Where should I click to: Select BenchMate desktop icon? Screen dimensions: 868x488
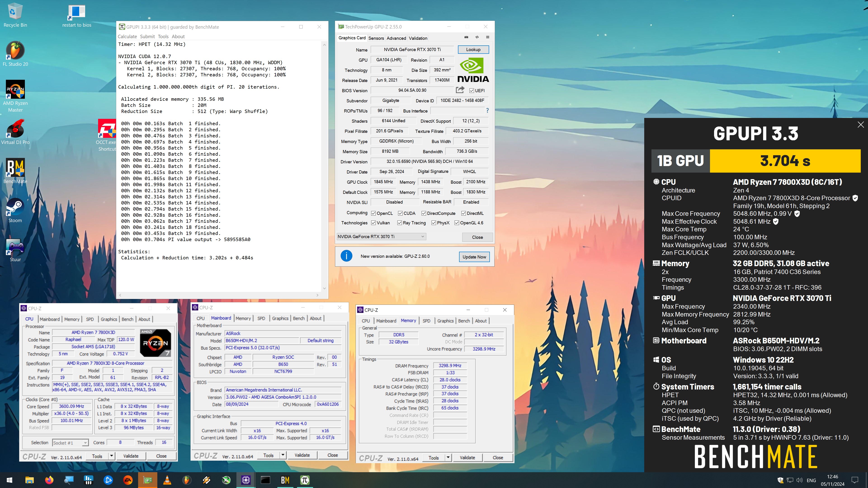(x=15, y=171)
